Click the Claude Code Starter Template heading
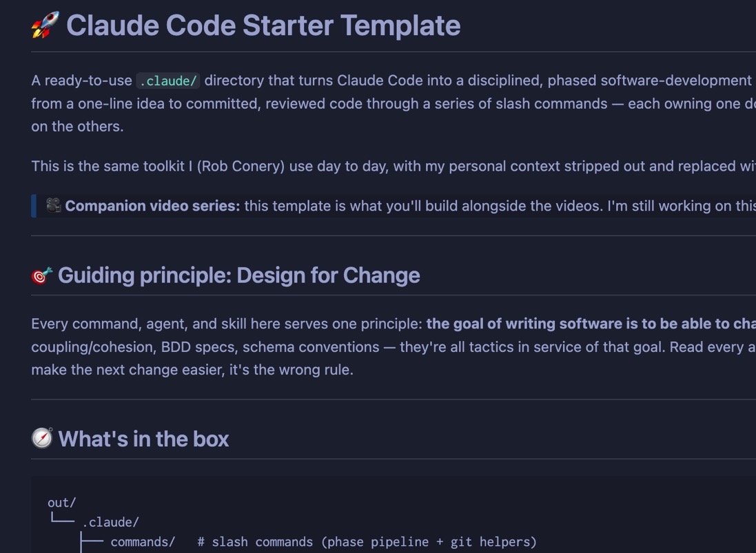 pyautogui.click(x=263, y=25)
